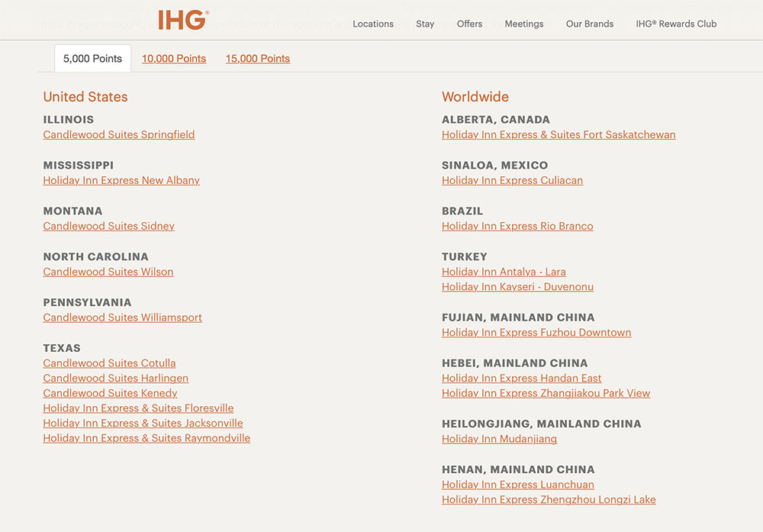Click the BRAZIL region label

462,211
